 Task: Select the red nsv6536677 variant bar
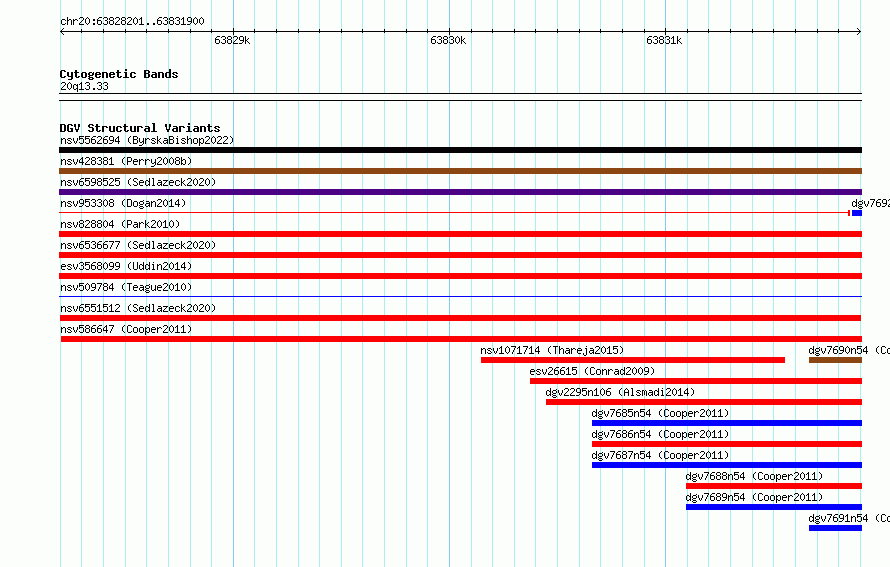[x=460, y=255]
